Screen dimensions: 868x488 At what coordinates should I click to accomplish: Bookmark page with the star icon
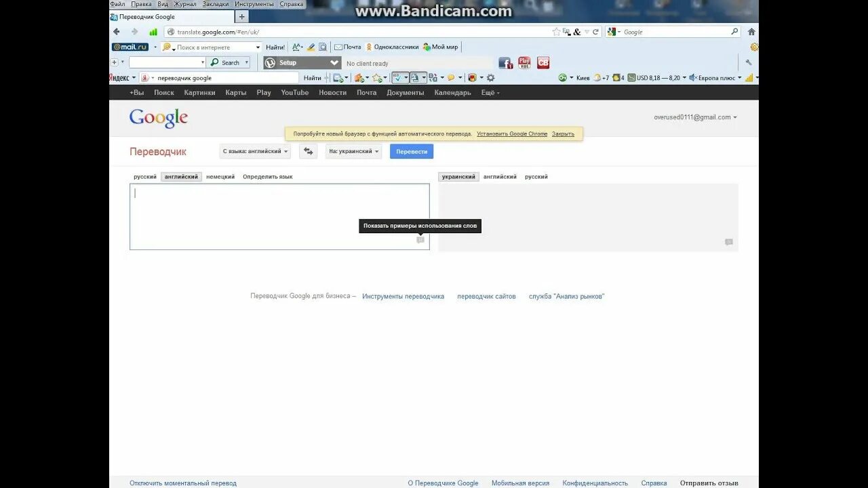[x=556, y=32]
